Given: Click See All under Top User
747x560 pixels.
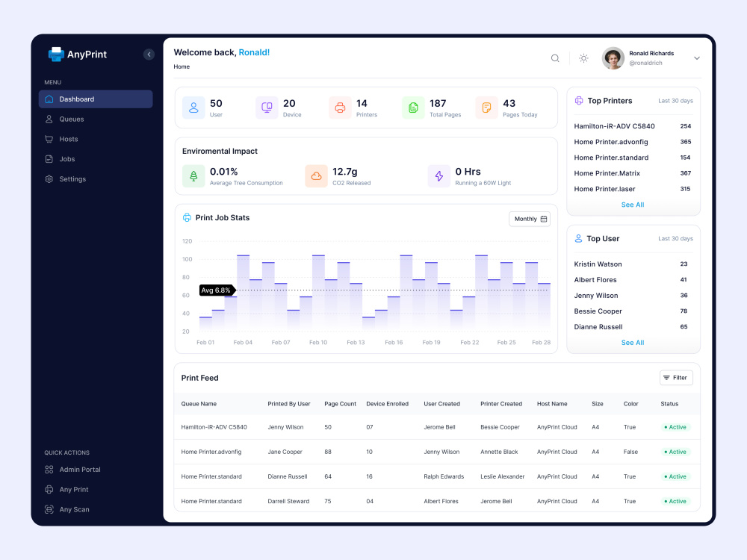Looking at the screenshot, I should click(633, 343).
